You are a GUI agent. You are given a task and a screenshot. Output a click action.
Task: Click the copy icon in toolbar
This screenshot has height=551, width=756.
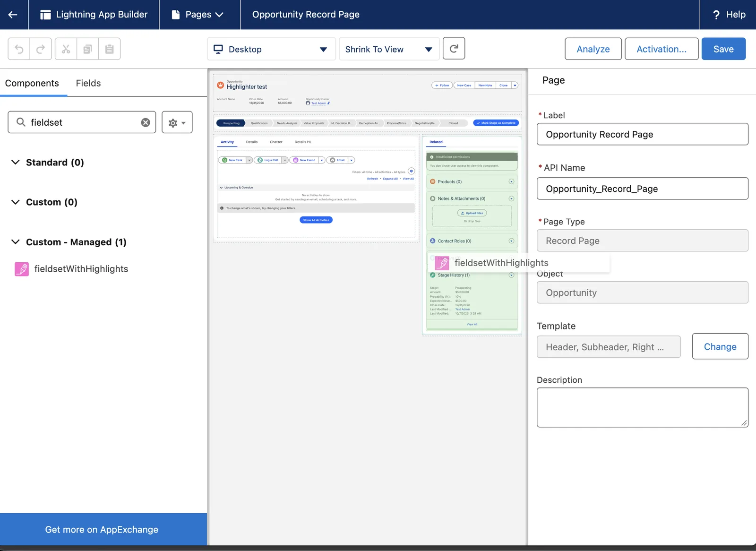point(87,49)
